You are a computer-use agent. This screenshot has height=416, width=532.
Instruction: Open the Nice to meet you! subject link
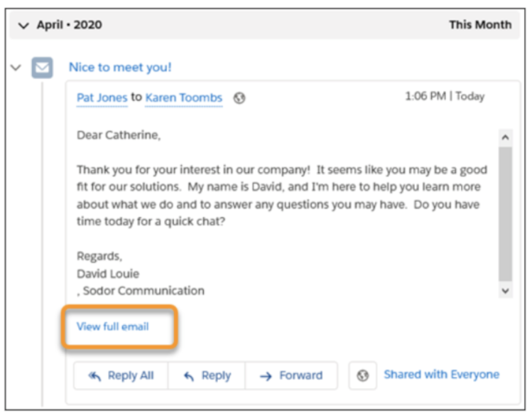[120, 68]
